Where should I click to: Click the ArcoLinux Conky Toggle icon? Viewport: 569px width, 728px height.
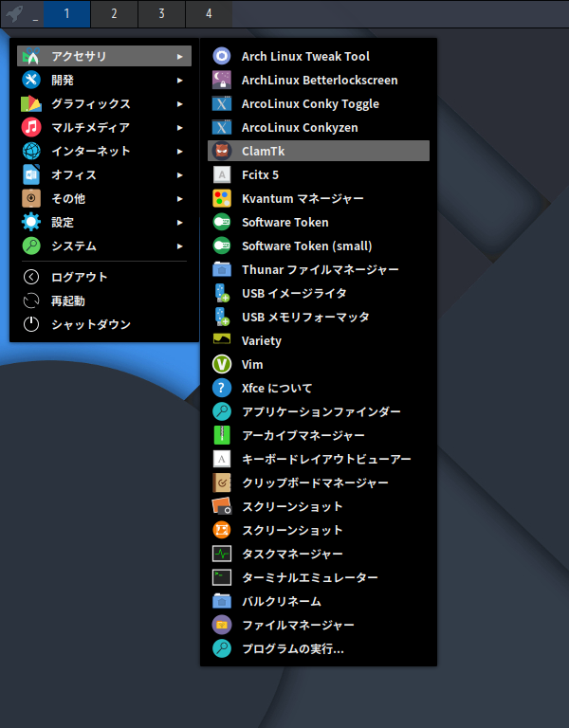222,103
